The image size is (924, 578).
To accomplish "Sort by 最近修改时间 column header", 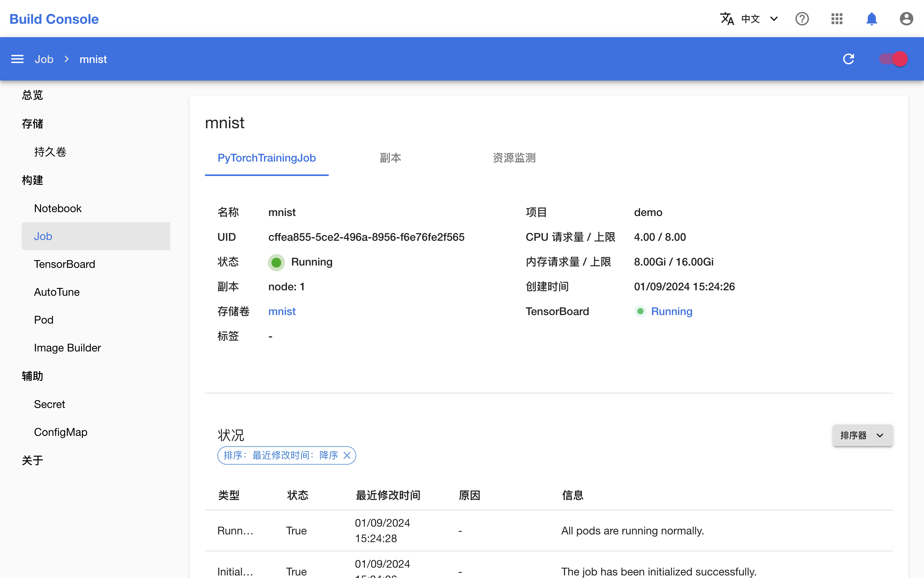I will 387,495.
